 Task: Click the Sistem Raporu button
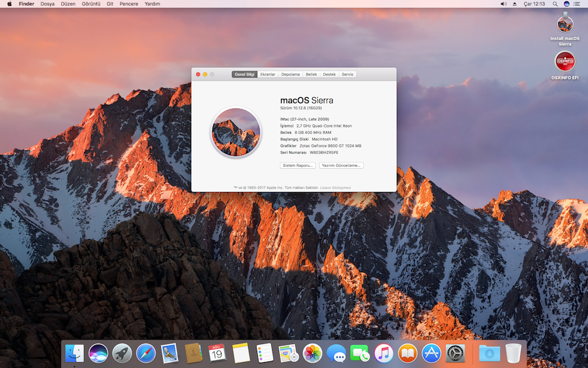pos(298,166)
